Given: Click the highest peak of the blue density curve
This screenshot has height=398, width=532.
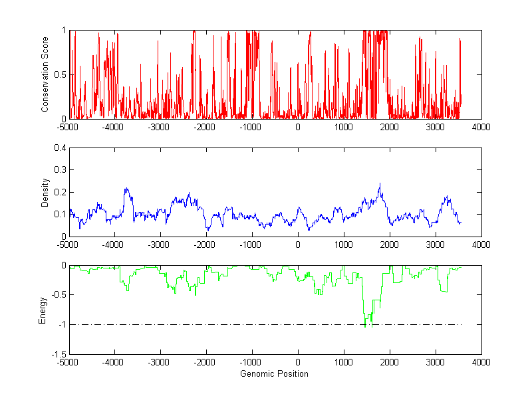Looking at the screenshot, I should coord(380,184).
